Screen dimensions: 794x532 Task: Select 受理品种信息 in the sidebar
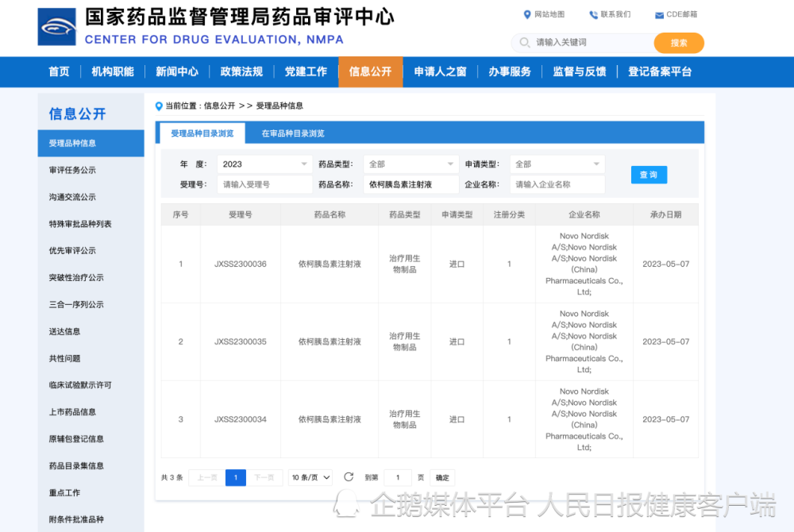pyautogui.click(x=91, y=143)
